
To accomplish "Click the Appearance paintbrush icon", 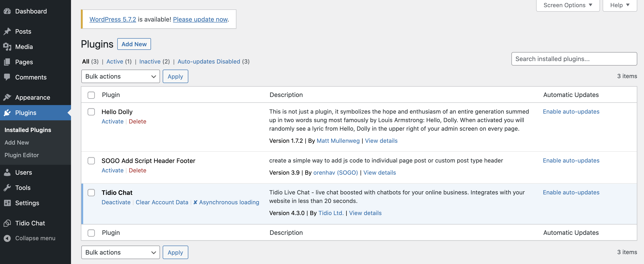I will 7,97.
